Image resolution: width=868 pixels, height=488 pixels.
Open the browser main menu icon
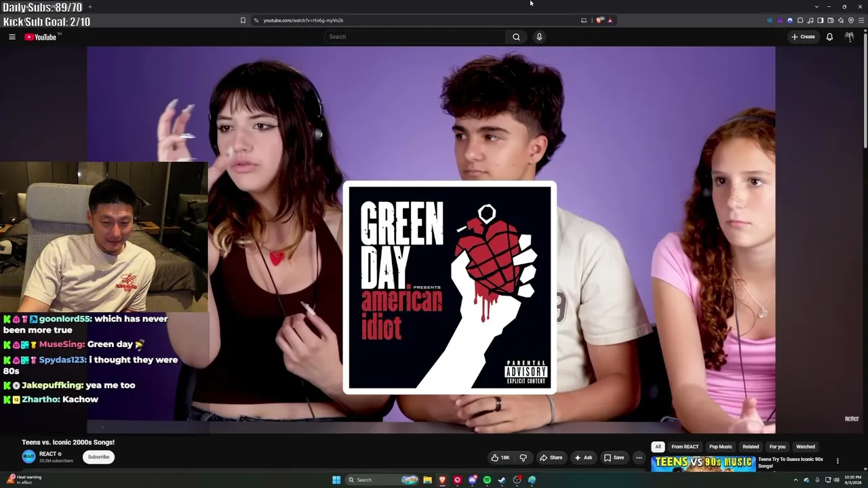pyautogui.click(x=861, y=20)
